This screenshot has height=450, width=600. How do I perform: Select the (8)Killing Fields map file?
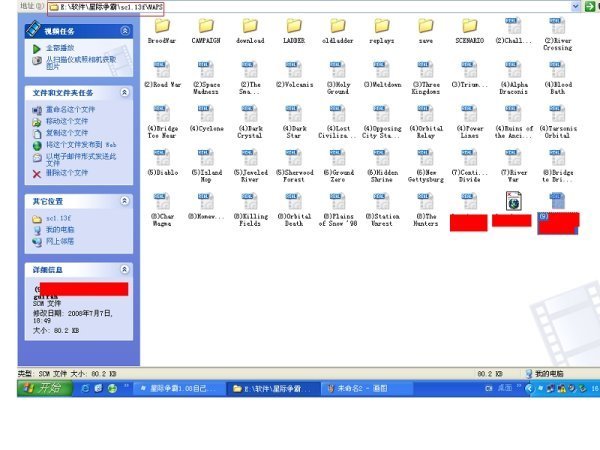[250, 210]
